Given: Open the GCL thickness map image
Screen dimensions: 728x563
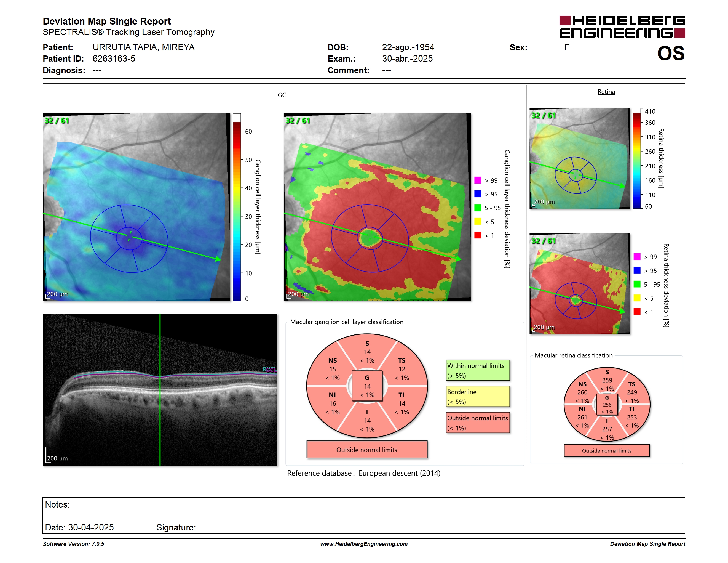Looking at the screenshot, I should pos(136,207).
